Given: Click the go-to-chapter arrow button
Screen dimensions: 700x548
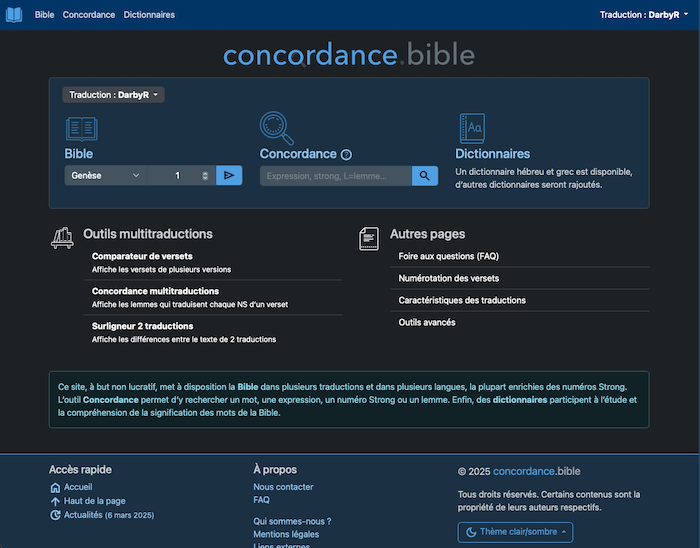Looking at the screenshot, I should pyautogui.click(x=229, y=175).
